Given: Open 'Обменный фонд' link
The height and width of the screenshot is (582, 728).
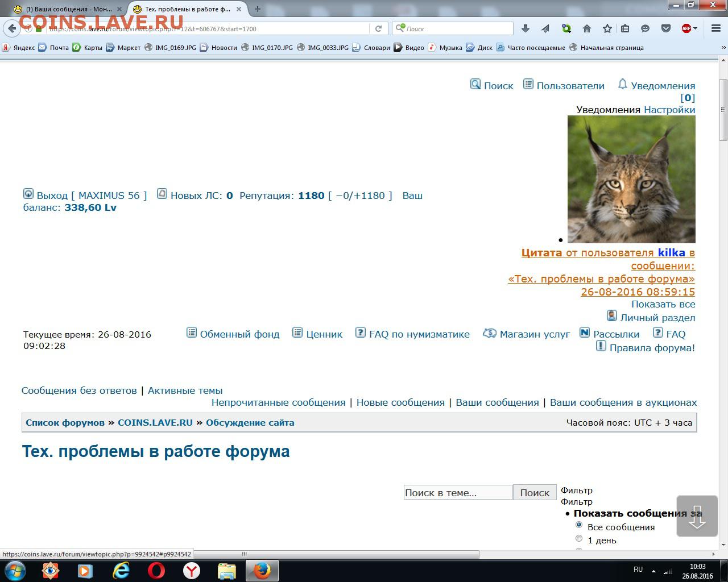Looking at the screenshot, I should [x=239, y=334].
